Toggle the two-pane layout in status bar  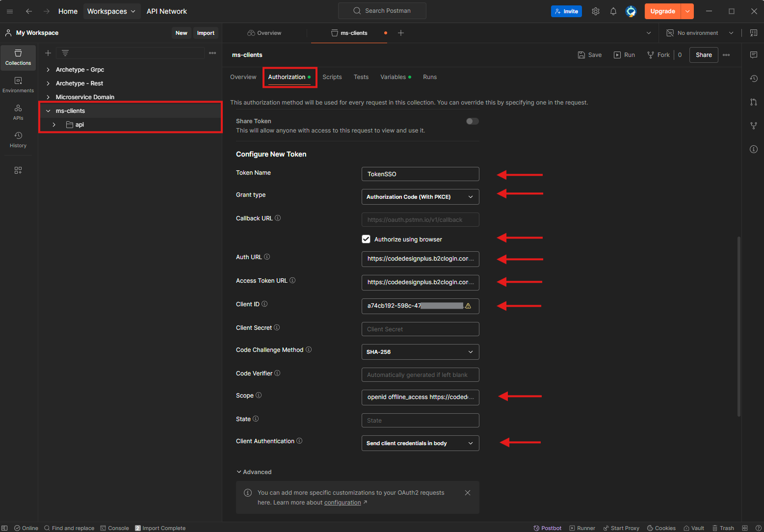tap(745, 528)
